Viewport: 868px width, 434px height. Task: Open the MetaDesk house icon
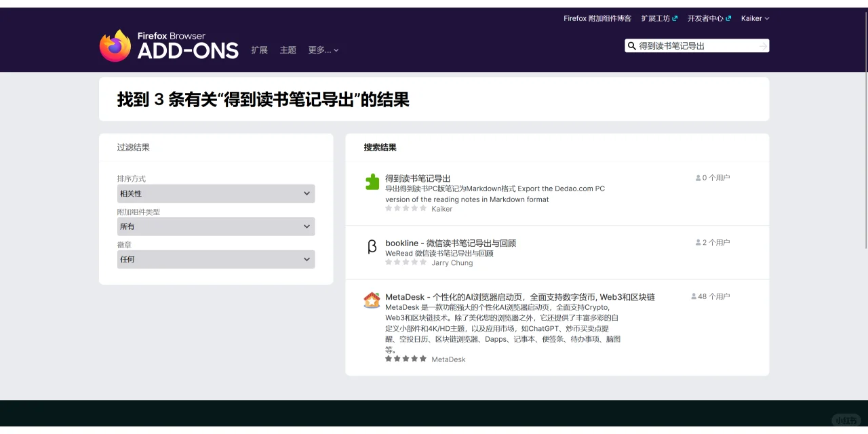coord(372,300)
